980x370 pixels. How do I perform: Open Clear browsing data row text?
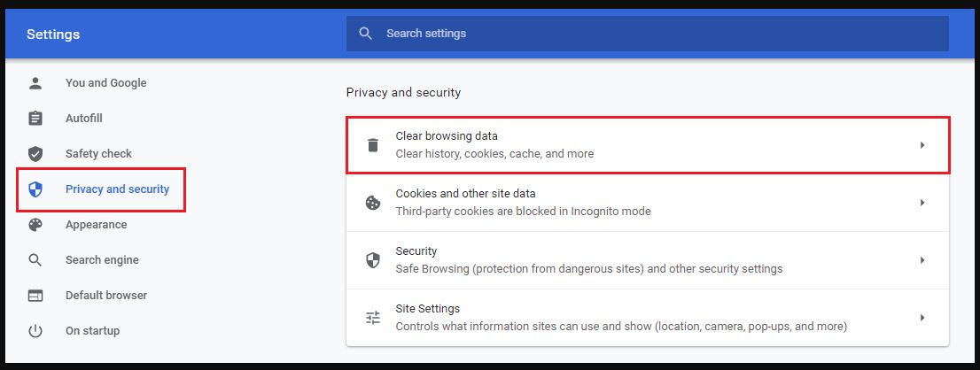pos(447,137)
